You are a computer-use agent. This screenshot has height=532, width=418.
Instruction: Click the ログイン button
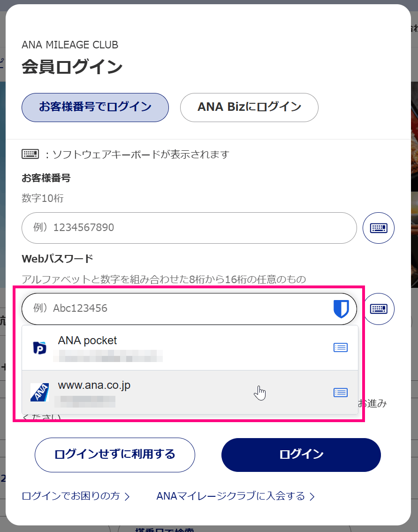pos(301,455)
